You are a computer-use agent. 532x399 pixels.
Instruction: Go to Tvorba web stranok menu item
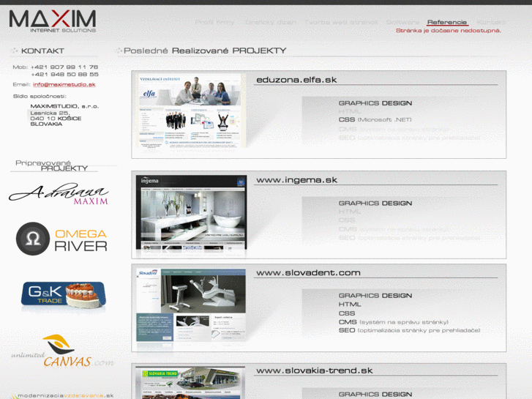click(341, 23)
